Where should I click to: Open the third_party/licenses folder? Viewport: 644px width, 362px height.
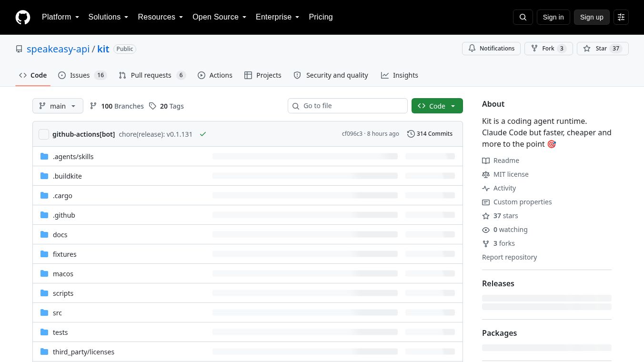tap(84, 352)
